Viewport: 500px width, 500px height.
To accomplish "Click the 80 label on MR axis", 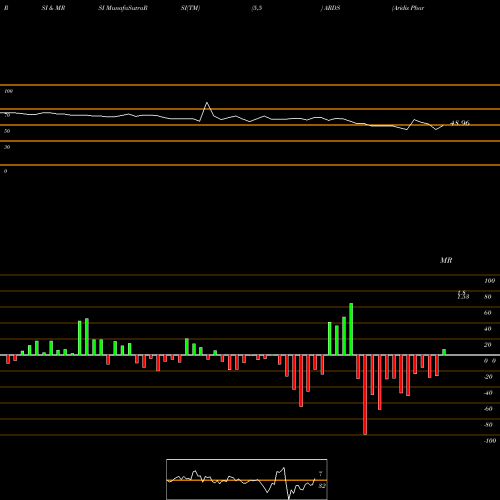I will (x=488, y=297).
